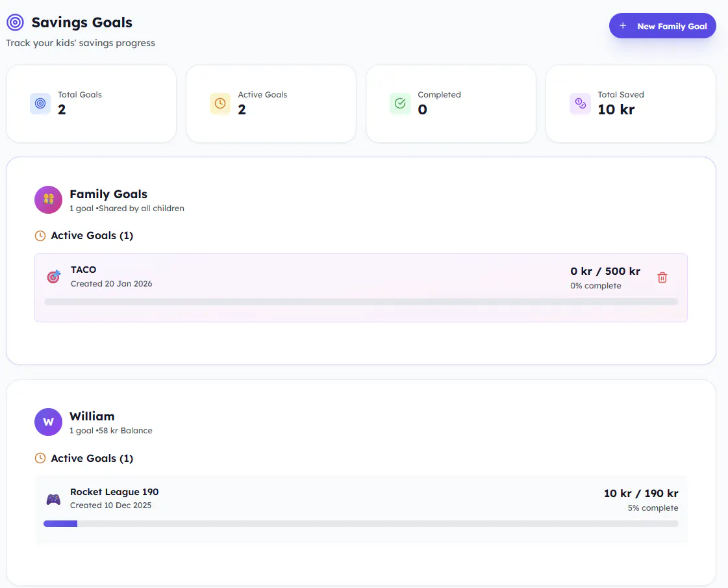728x588 pixels.
Task: Click the Family Goals avatar icon
Action: point(48,199)
